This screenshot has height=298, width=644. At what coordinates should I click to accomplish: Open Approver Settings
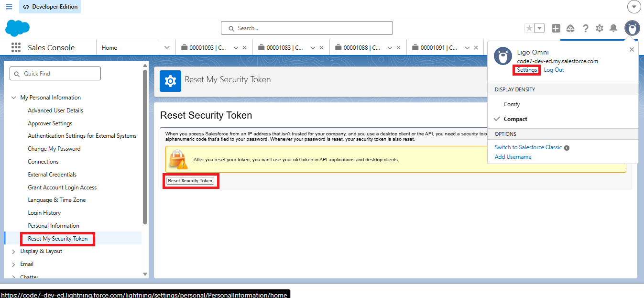tap(50, 123)
